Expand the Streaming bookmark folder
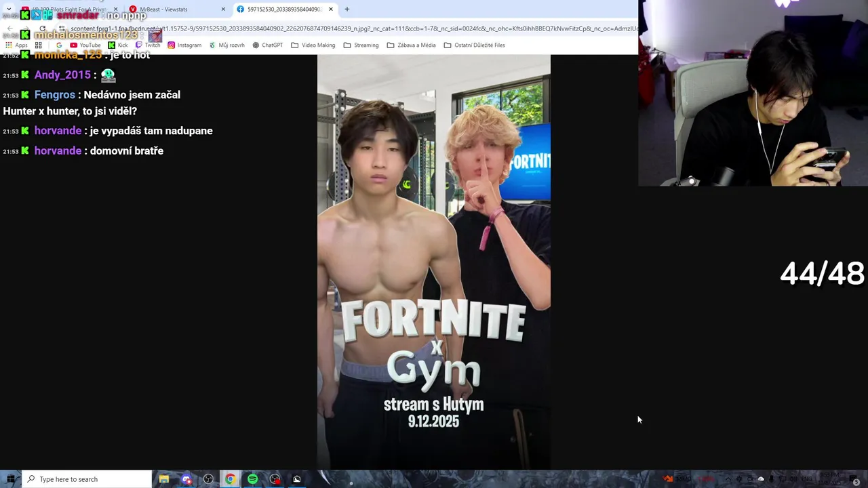Viewport: 868px width, 488px height. click(361, 45)
